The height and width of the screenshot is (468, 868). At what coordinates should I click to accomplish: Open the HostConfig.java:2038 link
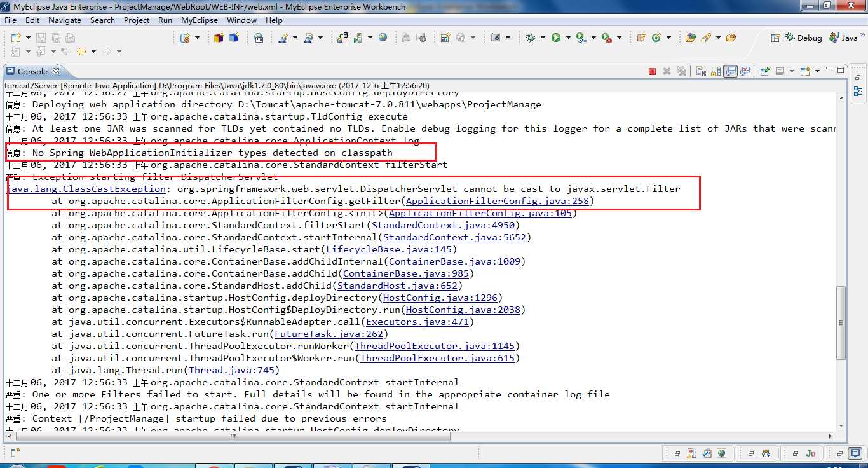463,310
